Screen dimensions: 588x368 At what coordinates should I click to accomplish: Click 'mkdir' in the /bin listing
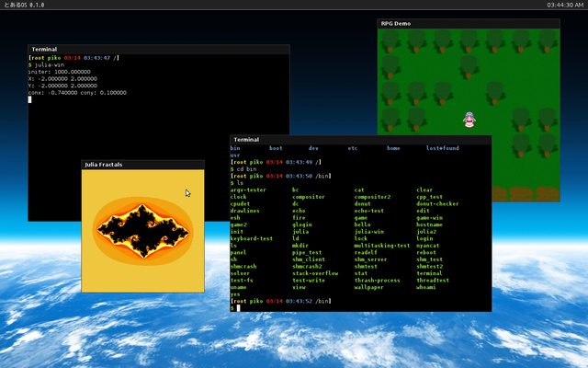coord(300,246)
